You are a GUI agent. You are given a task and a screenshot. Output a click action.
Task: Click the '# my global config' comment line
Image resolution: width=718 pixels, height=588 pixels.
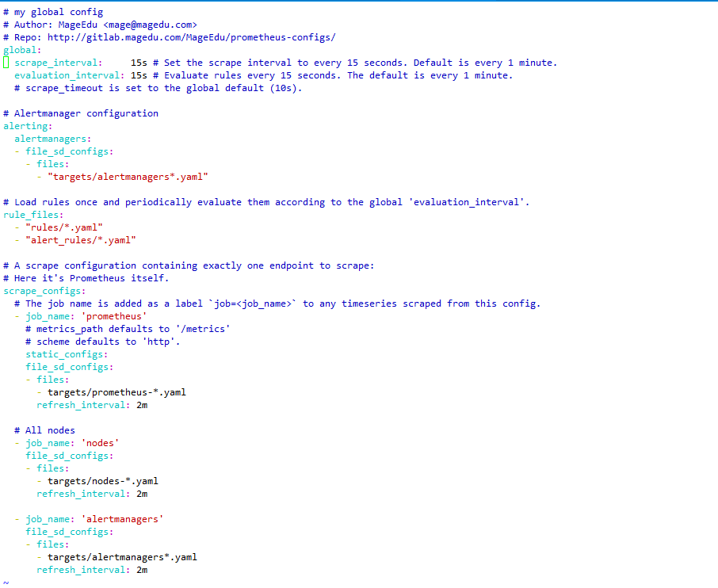click(x=53, y=12)
